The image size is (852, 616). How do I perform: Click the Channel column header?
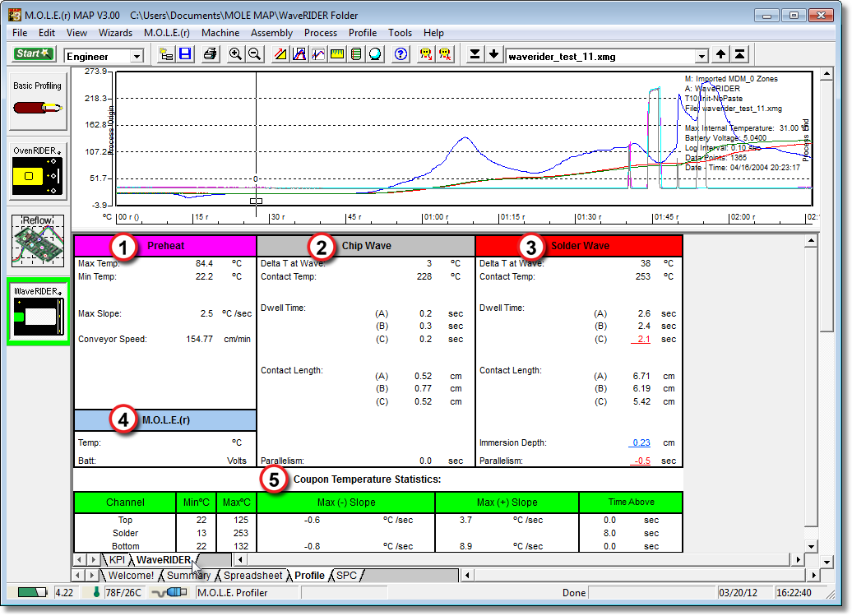point(125,503)
